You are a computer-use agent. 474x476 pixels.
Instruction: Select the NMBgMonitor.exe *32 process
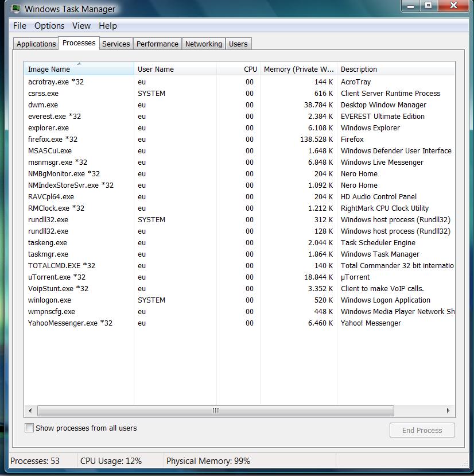point(239,174)
